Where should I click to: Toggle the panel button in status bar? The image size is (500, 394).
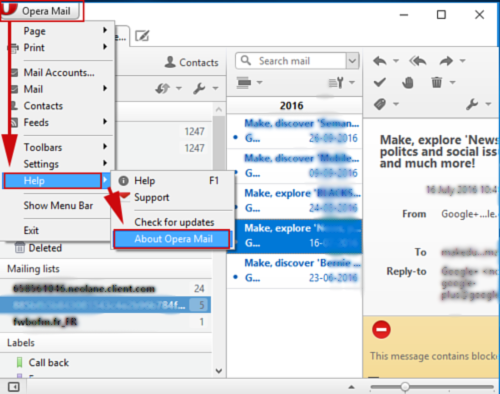(14, 387)
